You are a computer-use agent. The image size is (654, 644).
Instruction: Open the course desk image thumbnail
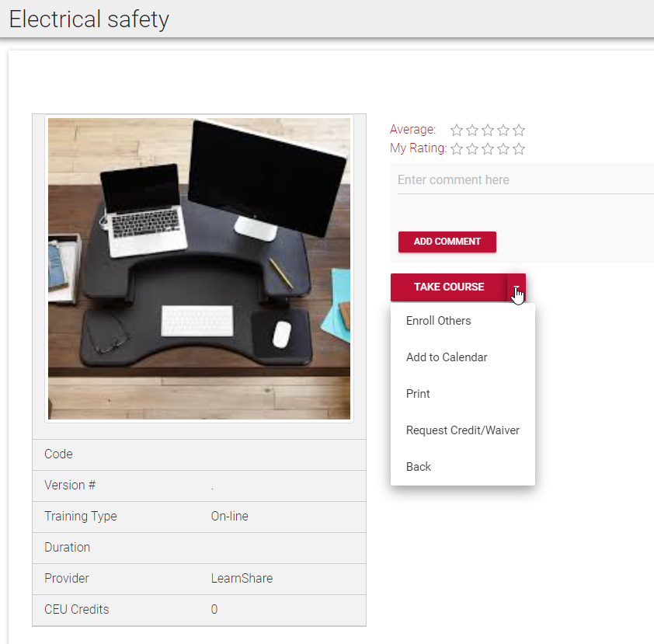point(199,269)
